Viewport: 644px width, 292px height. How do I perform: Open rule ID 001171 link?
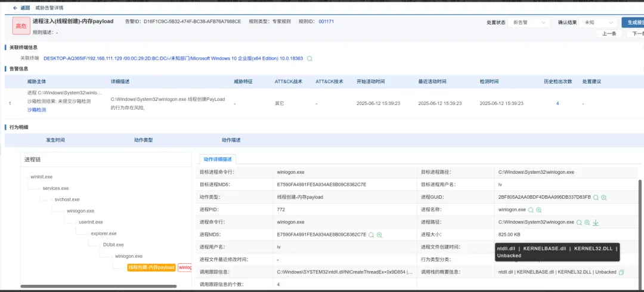326,21
